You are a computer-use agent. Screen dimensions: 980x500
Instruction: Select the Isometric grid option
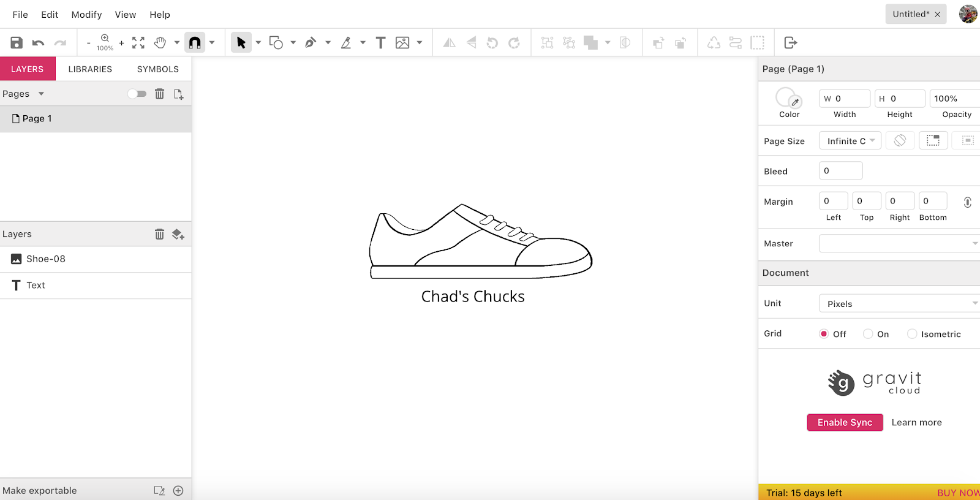912,334
